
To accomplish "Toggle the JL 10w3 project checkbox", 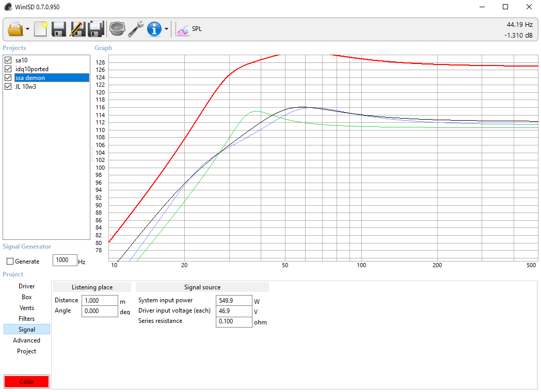I will (8, 87).
